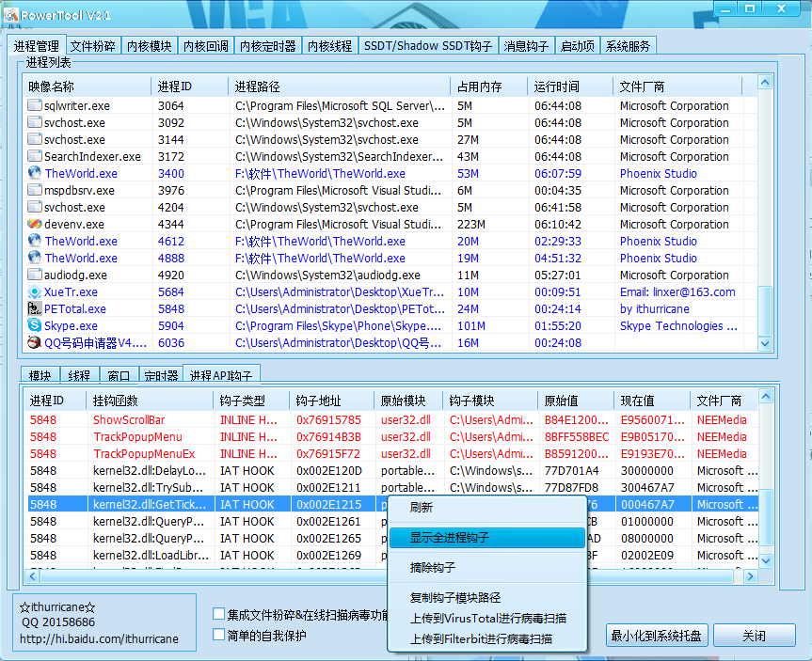Choose 摘除钩子 in the context menu
The height and width of the screenshot is (661, 812).
coord(486,567)
